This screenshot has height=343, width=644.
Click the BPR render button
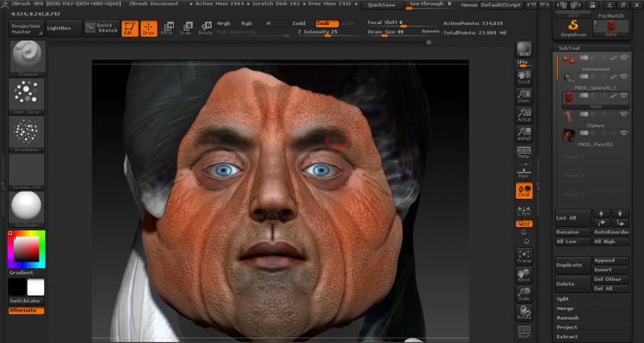tap(524, 50)
